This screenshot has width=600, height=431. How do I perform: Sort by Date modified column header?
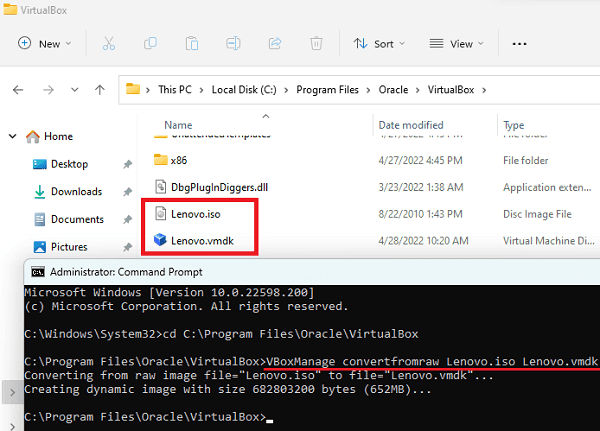(411, 125)
